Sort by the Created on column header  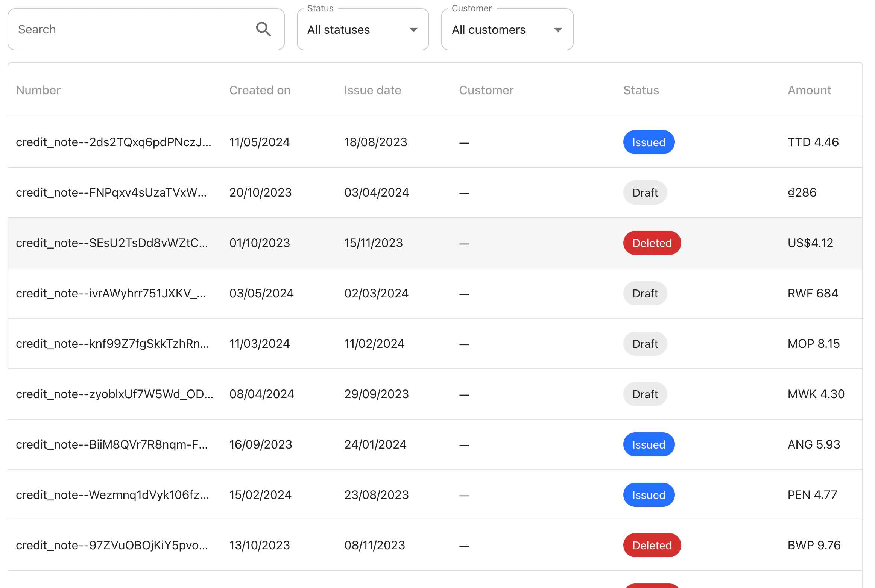coord(260,90)
